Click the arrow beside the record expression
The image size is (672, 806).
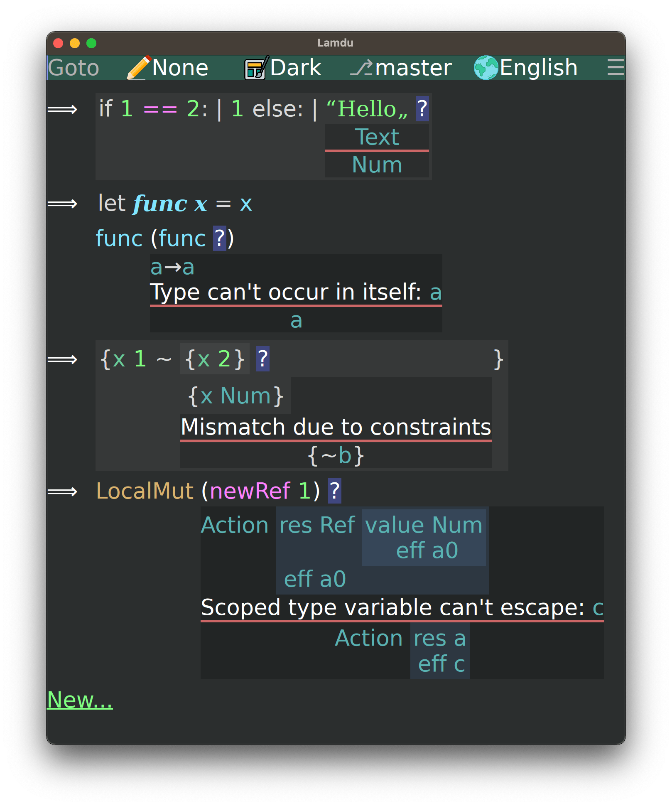tap(62, 359)
